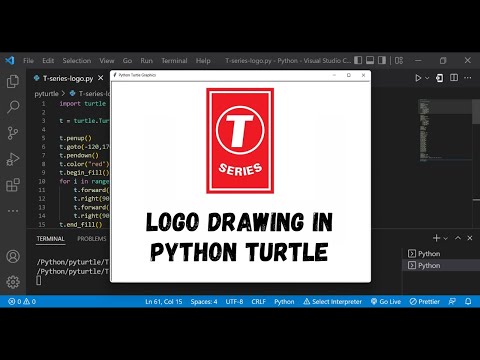Select the T-series-logo.py editor tab
The height and width of the screenshot is (360, 480).
68,78
